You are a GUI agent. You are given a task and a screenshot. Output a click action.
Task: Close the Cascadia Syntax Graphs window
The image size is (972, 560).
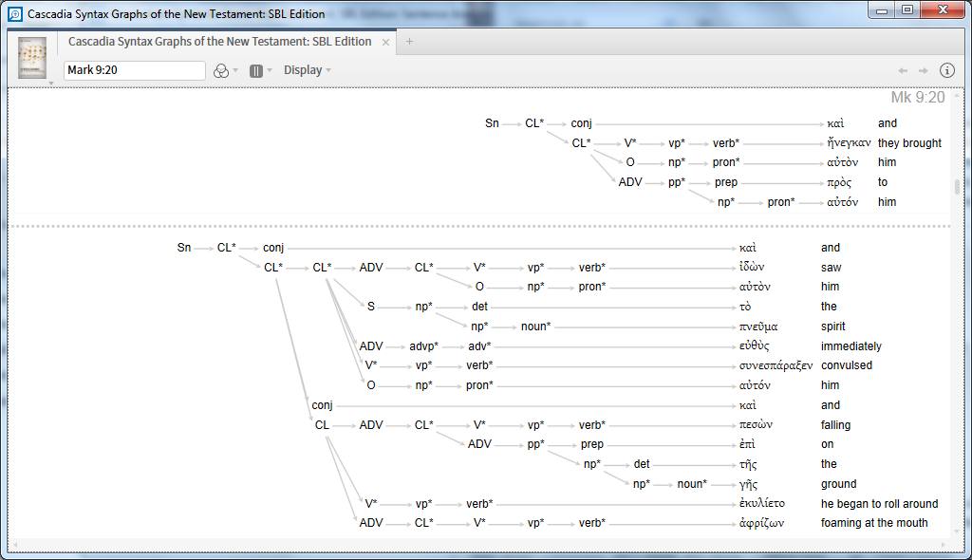tap(943, 9)
